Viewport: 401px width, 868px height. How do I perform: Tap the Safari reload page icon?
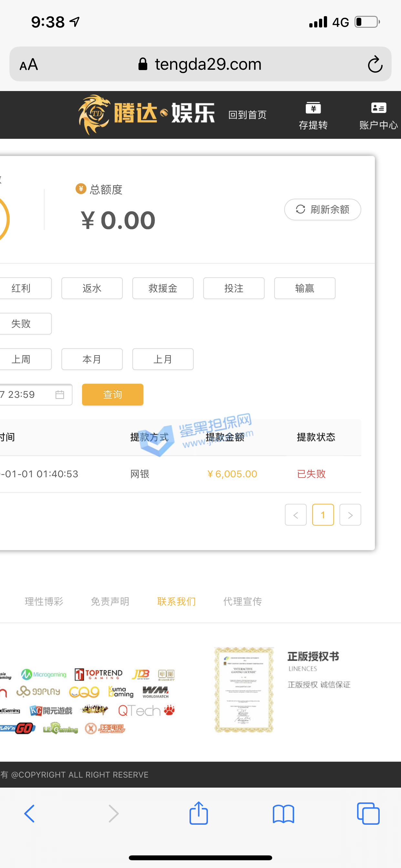[375, 64]
